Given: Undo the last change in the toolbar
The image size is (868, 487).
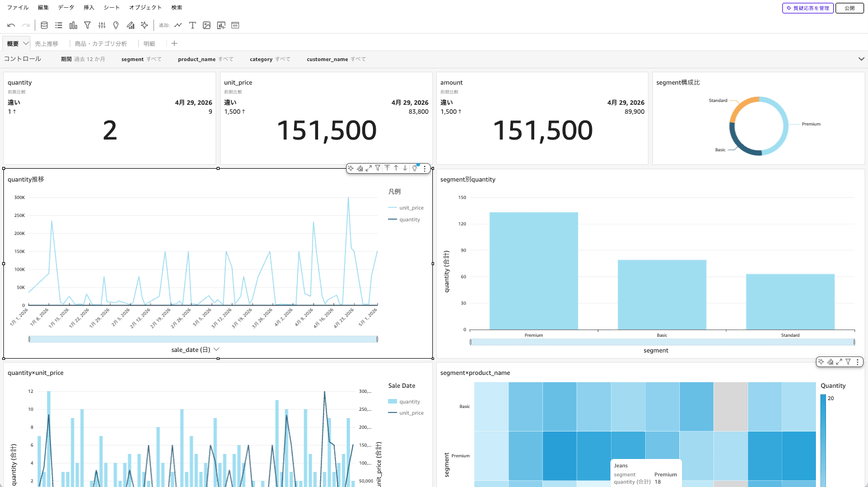Looking at the screenshot, I should [11, 25].
